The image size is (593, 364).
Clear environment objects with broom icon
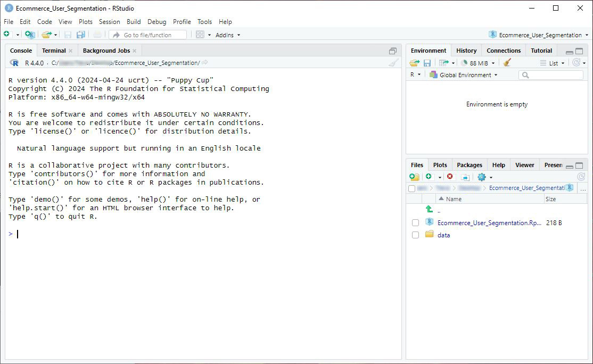coord(507,63)
